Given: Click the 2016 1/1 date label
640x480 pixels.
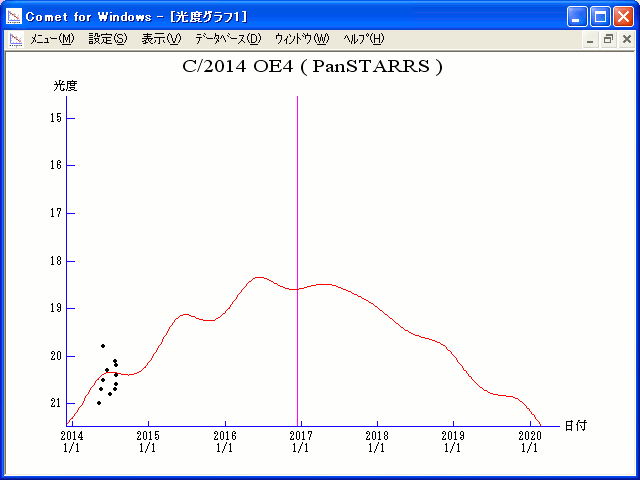Looking at the screenshot, I should [224, 442].
